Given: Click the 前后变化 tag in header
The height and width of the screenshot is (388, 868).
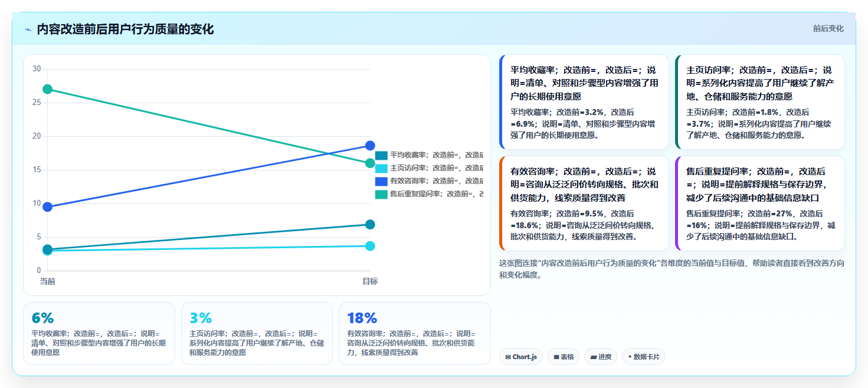Looking at the screenshot, I should click(x=828, y=28).
